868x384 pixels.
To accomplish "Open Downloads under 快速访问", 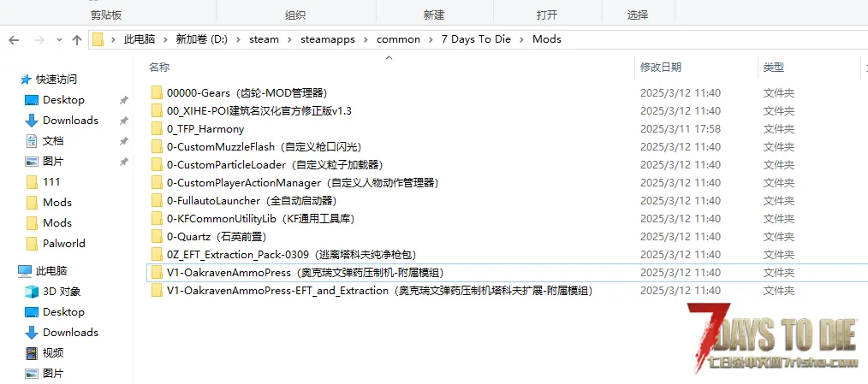I will (70, 120).
